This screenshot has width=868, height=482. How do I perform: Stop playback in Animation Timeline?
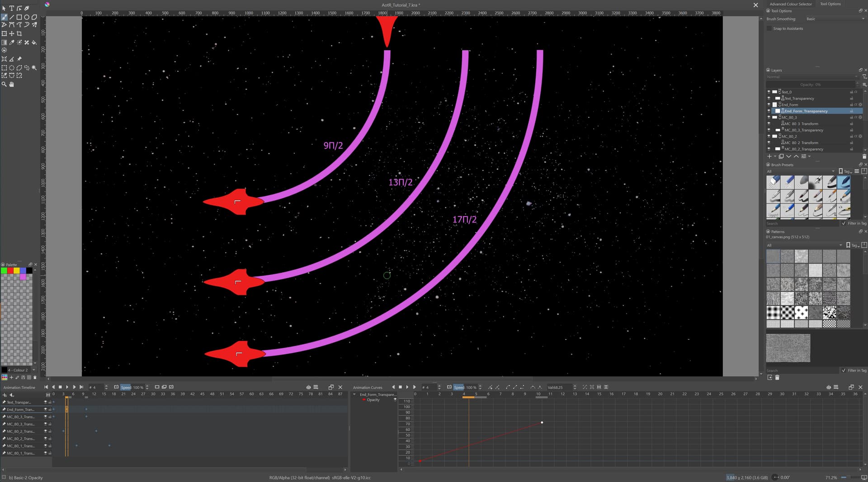pos(60,387)
